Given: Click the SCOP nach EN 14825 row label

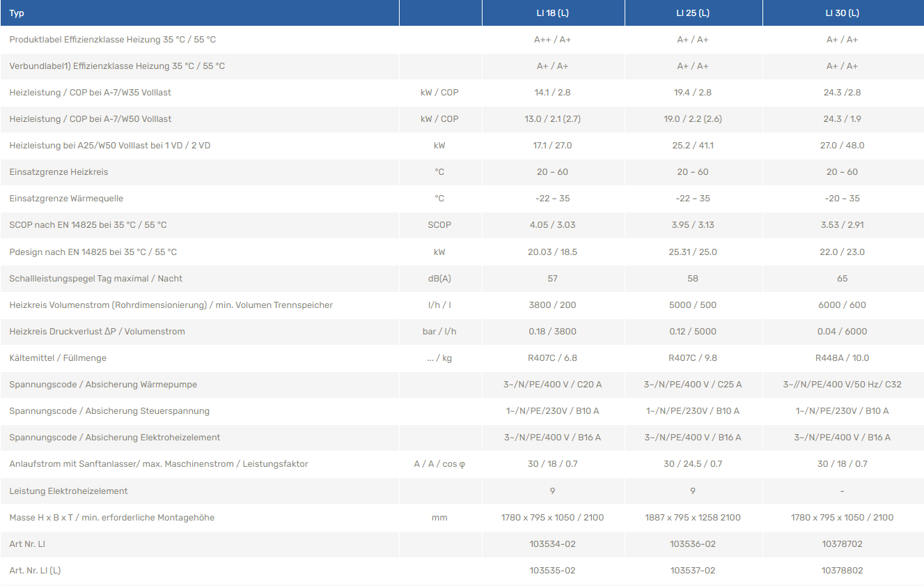Looking at the screenshot, I should point(88,225).
